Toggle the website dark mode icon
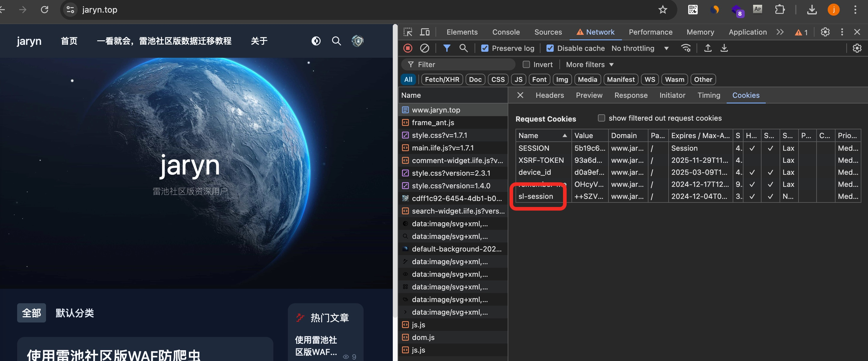This screenshot has height=361, width=868. pyautogui.click(x=316, y=41)
